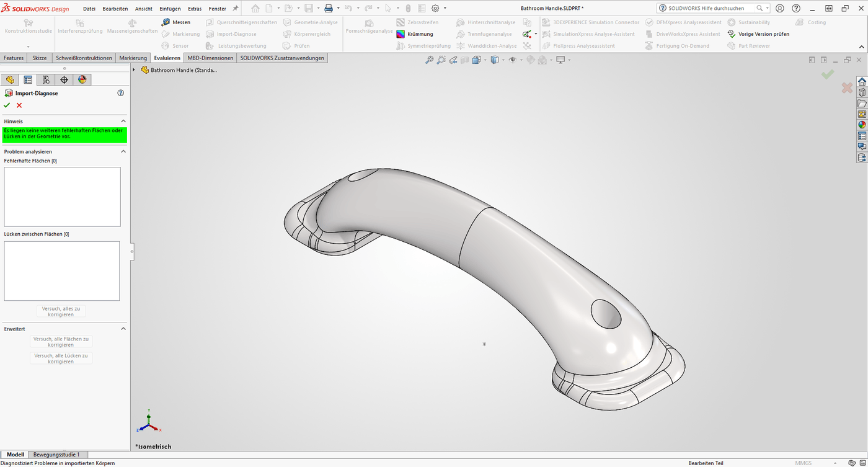Collapse the Hinweis section
The width and height of the screenshot is (868, 467).
click(x=123, y=120)
